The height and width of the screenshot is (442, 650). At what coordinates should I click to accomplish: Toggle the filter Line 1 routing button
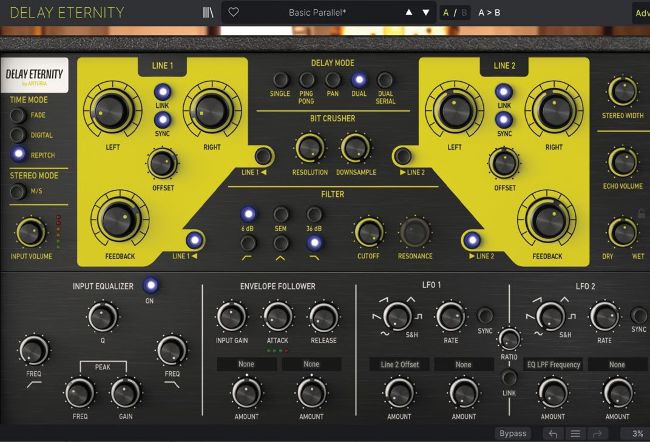194,240
